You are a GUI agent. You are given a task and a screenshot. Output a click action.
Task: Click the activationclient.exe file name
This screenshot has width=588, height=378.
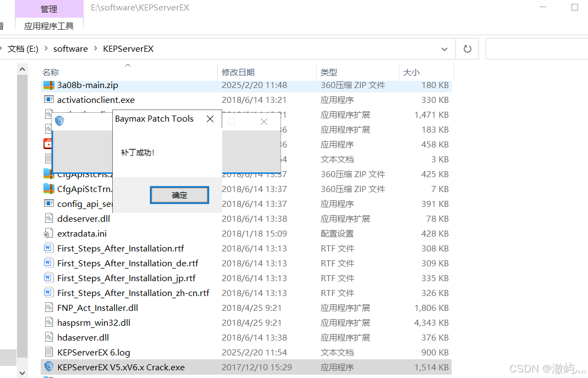click(x=96, y=100)
